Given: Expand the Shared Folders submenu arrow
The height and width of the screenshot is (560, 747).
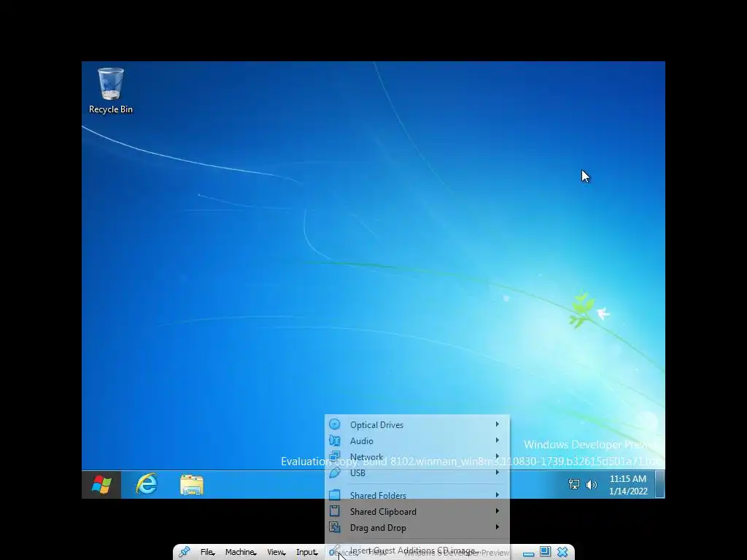Looking at the screenshot, I should point(498,495).
